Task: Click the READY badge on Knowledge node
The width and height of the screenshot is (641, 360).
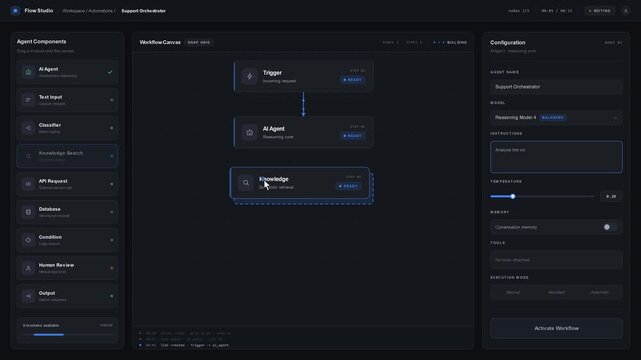Action: (349, 186)
